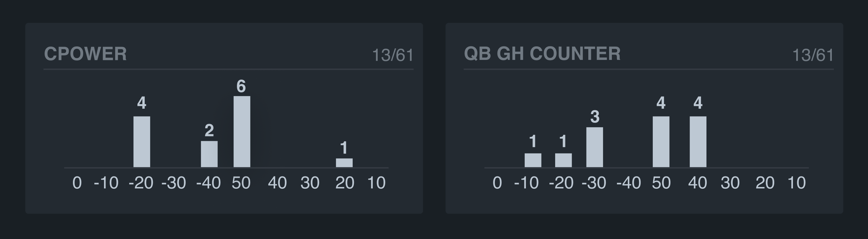Click the 40 axis label in CPOWER chart
Viewport: 868px width, 239px height.
277,183
